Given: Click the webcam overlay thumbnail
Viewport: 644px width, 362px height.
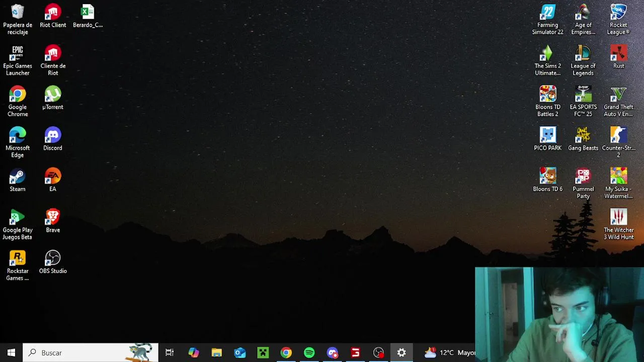Looking at the screenshot, I should pos(559,314).
